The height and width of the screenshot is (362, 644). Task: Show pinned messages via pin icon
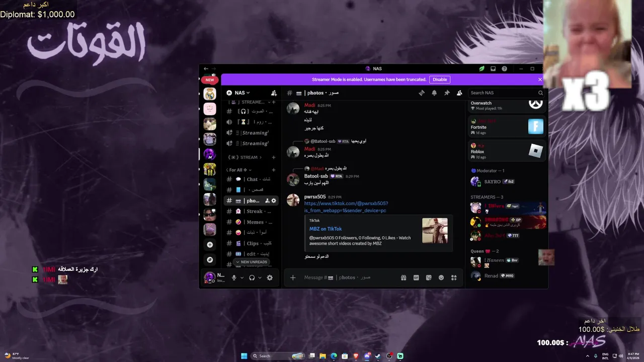pyautogui.click(x=447, y=93)
